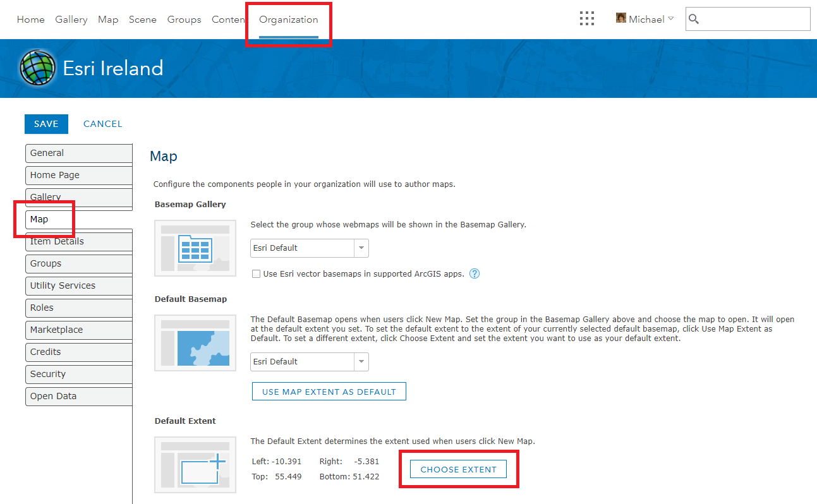Click Michael's profile avatar

621,18
